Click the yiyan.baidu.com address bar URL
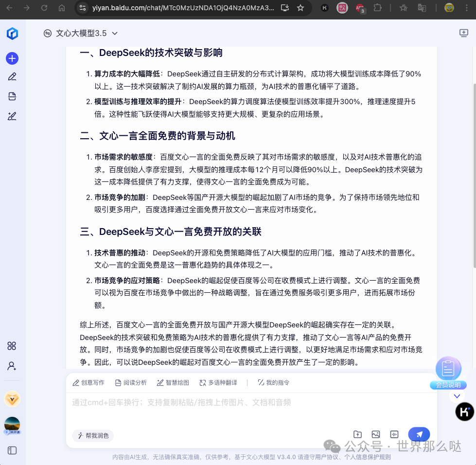Viewport: 476px width, 465px height. (183, 8)
